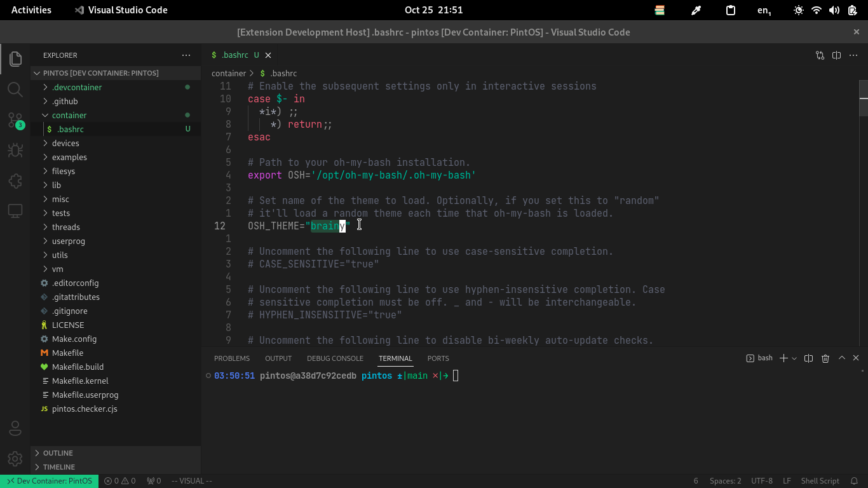
Task: Open the LICENSE file
Action: 116,325
